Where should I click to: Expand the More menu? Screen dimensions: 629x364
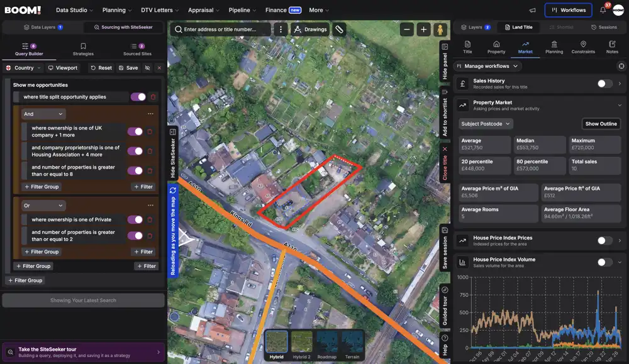[x=319, y=10]
